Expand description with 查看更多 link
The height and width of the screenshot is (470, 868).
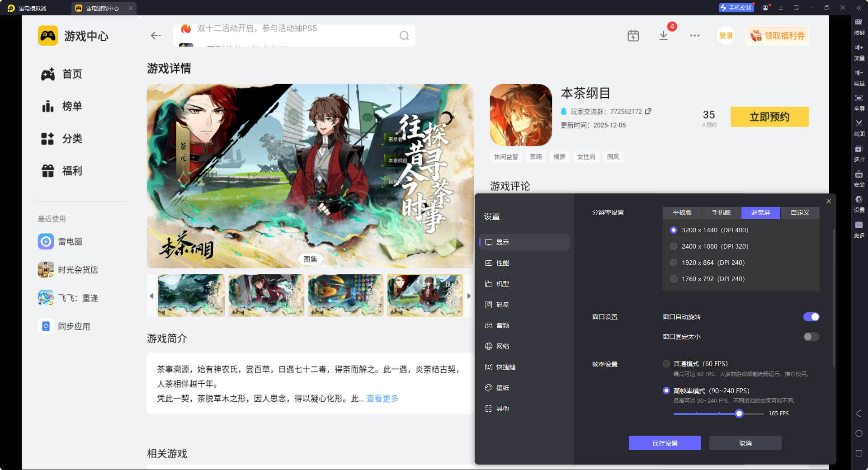coord(382,399)
